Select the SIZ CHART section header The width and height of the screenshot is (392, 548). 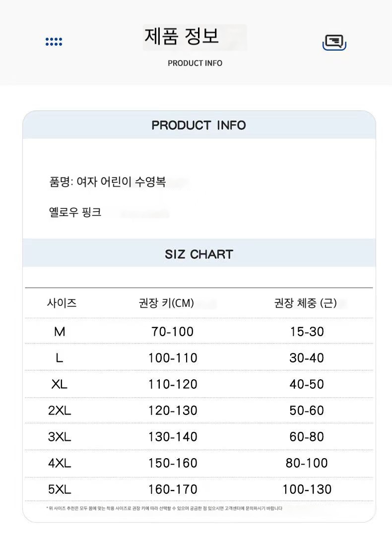(x=199, y=254)
